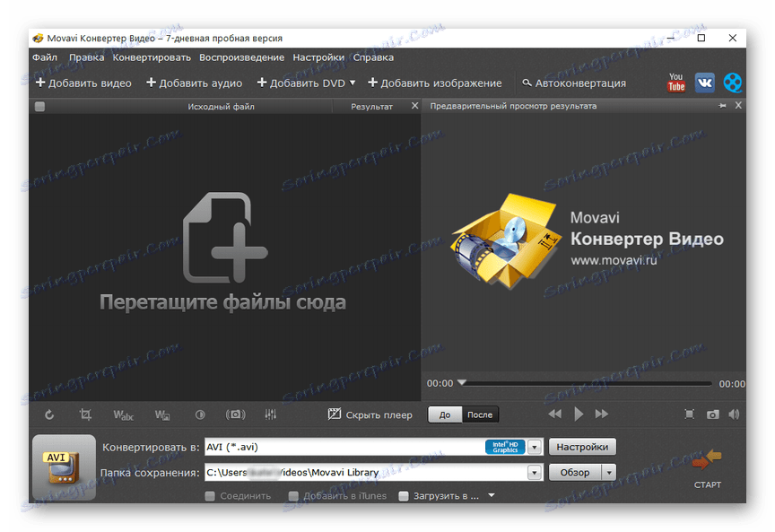775x532 pixels.
Task: Click the playback position slider handle
Action: coord(462,382)
